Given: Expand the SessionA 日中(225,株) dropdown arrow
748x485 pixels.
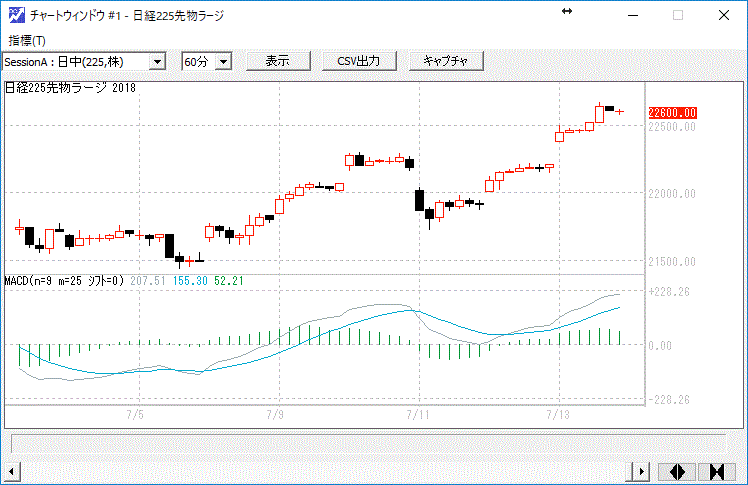Looking at the screenshot, I should (157, 62).
